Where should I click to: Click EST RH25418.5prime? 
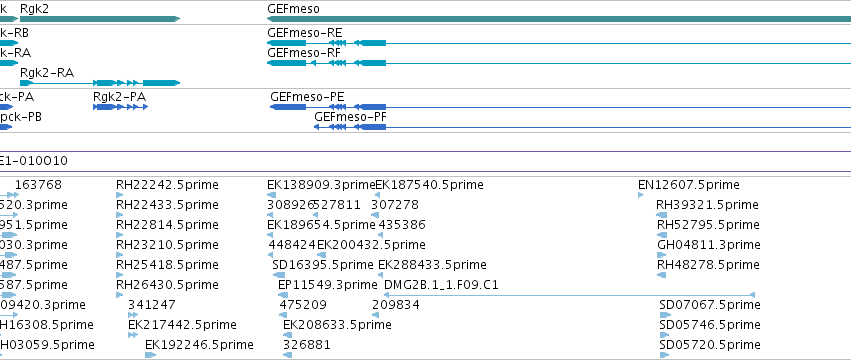pos(167,265)
